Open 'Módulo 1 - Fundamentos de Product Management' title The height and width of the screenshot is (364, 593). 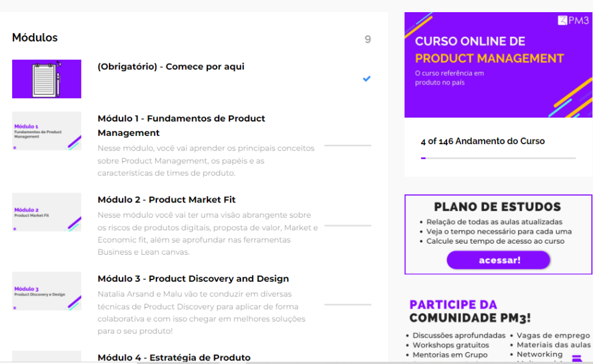[x=181, y=126]
